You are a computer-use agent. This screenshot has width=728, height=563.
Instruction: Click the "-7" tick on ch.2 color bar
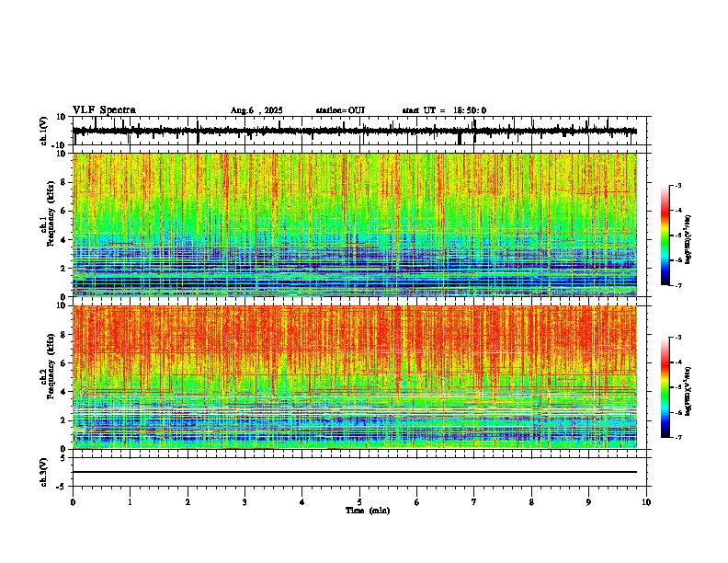[678, 438]
